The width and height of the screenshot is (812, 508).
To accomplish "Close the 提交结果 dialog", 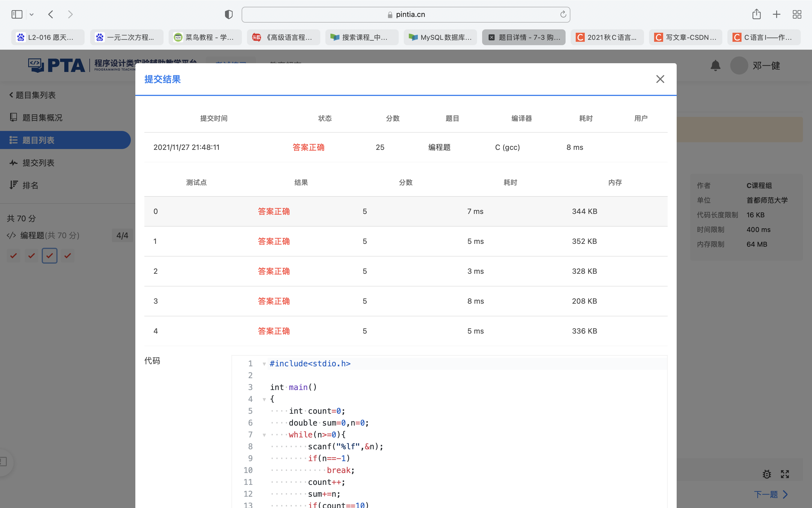I will pos(660,79).
